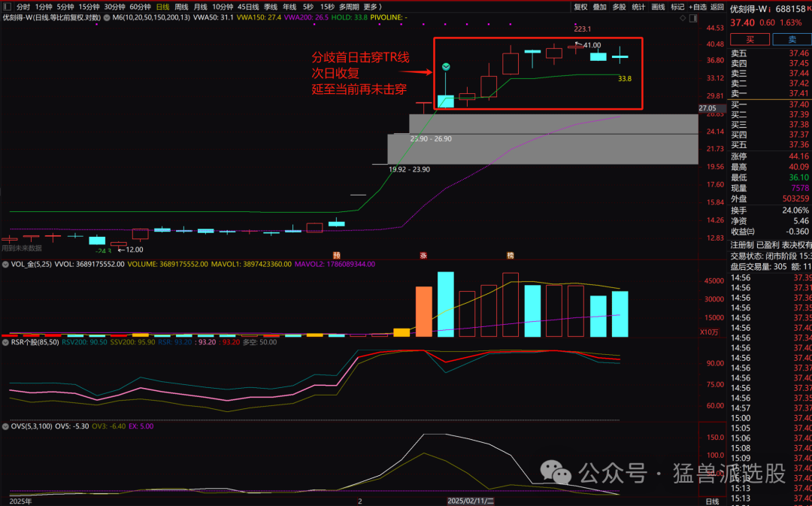Click the 换手 value 24.06%
Screen dimensions: 812x506
[795, 211]
